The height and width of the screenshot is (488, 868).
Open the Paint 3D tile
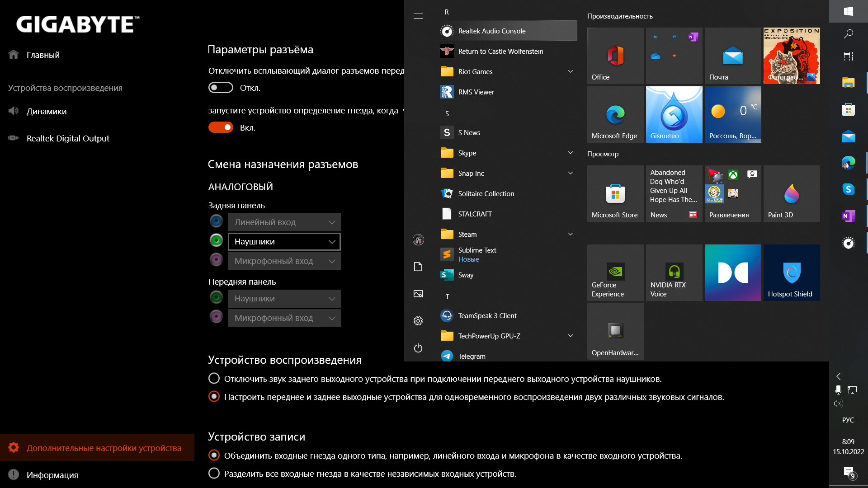pyautogui.click(x=792, y=193)
